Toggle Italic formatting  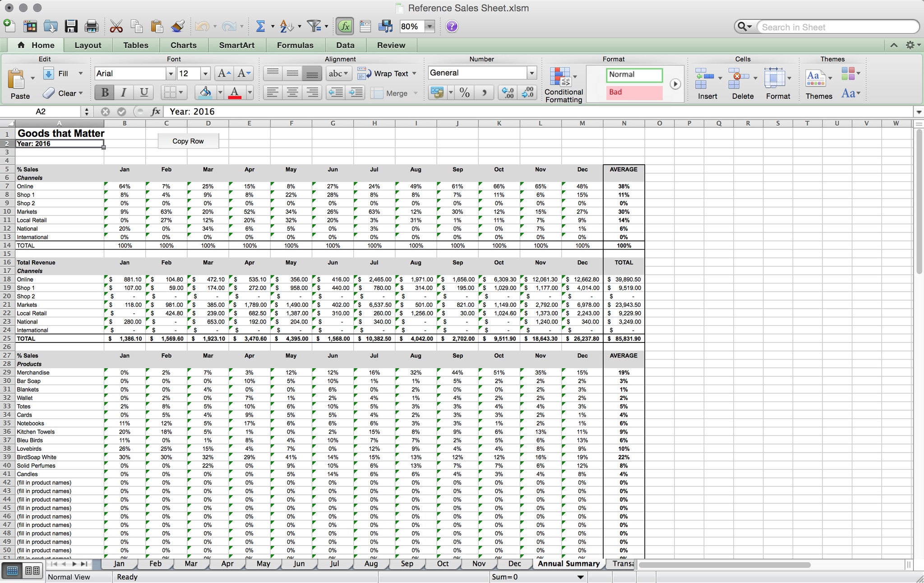[124, 93]
